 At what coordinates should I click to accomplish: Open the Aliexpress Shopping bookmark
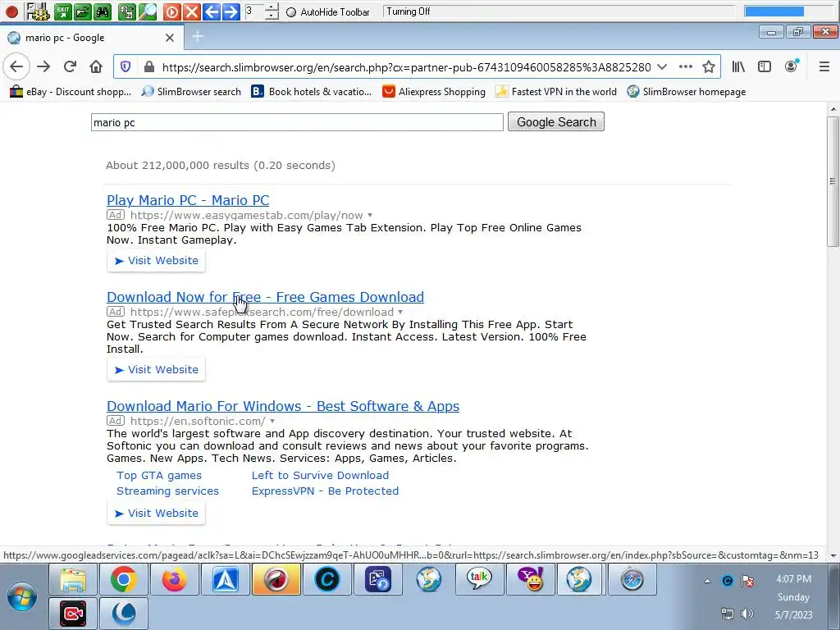434,92
